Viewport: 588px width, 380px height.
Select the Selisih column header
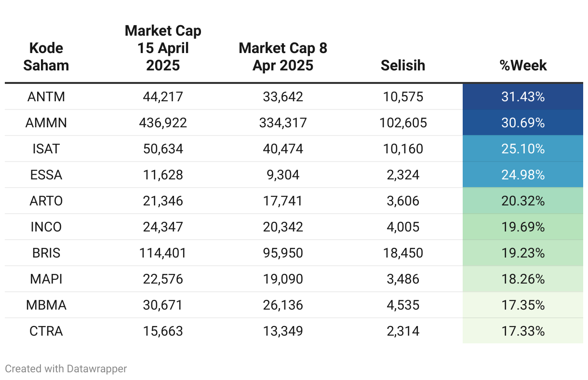pos(403,65)
